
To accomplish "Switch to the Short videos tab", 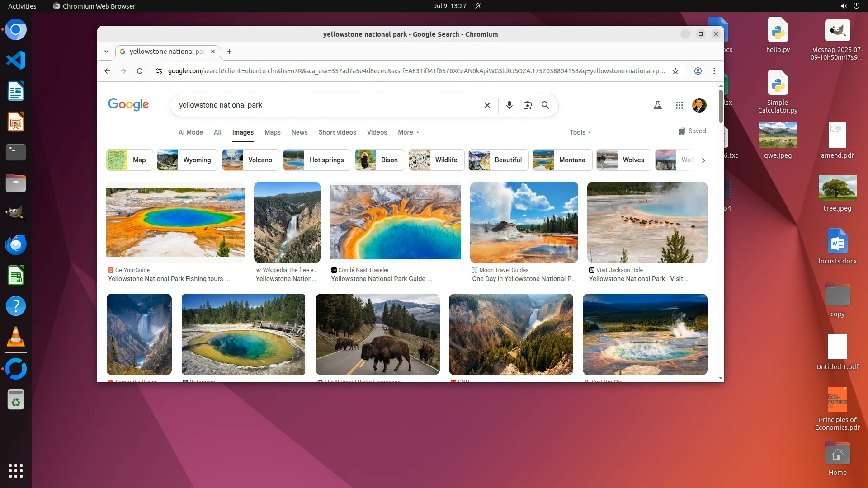I will click(337, 132).
